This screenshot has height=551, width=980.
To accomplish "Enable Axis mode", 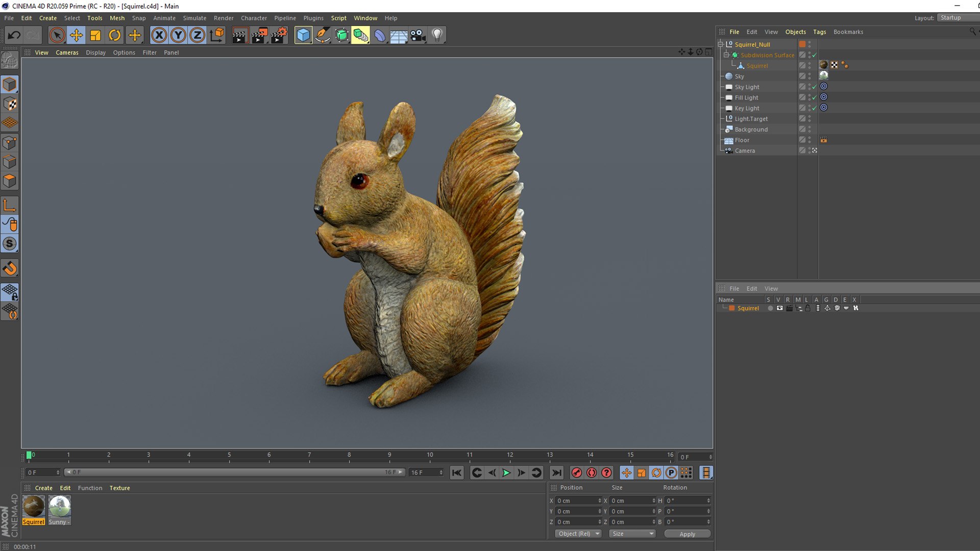I will [x=10, y=205].
